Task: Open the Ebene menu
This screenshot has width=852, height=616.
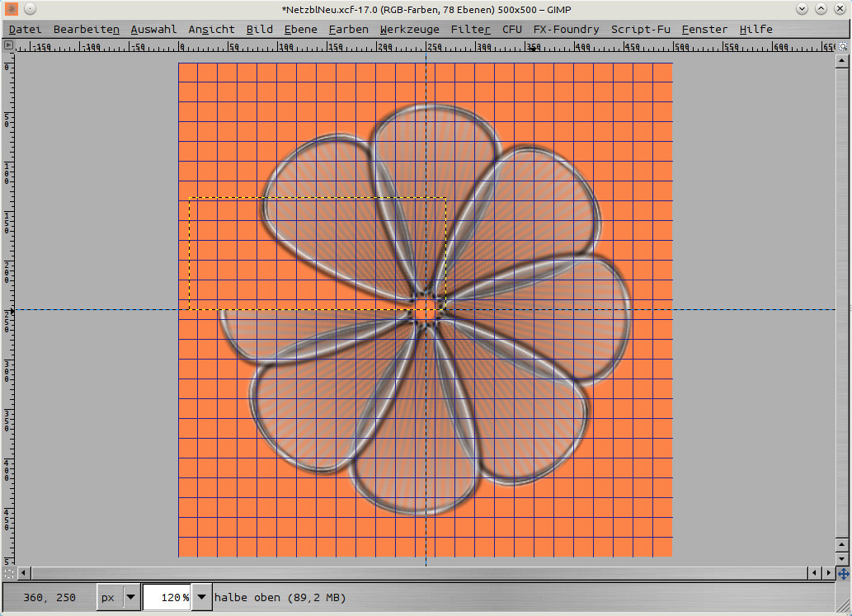Action: tap(300, 29)
